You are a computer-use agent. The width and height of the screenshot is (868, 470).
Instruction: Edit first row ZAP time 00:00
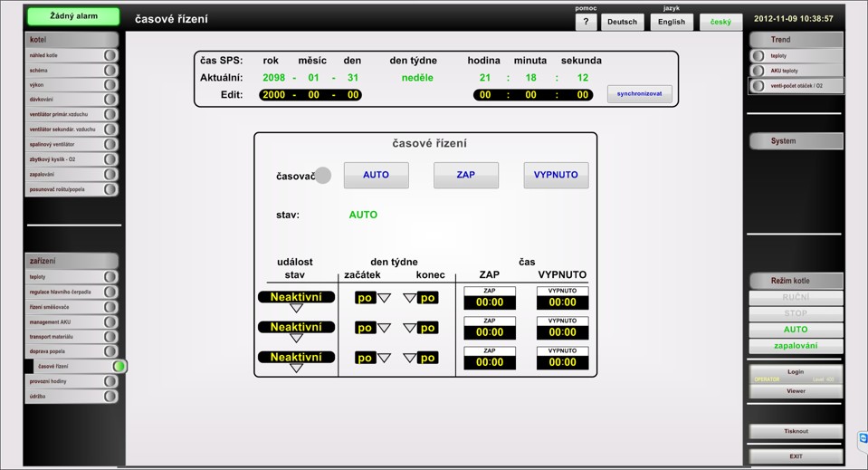tap(490, 302)
